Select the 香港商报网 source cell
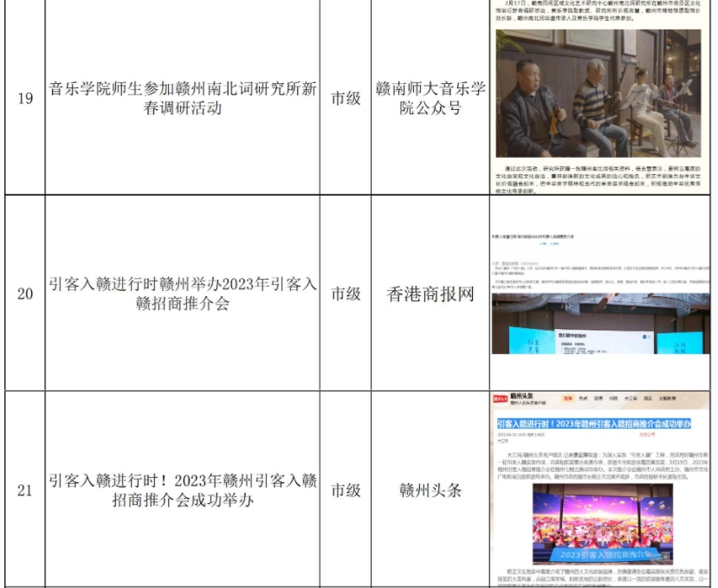 click(x=430, y=294)
